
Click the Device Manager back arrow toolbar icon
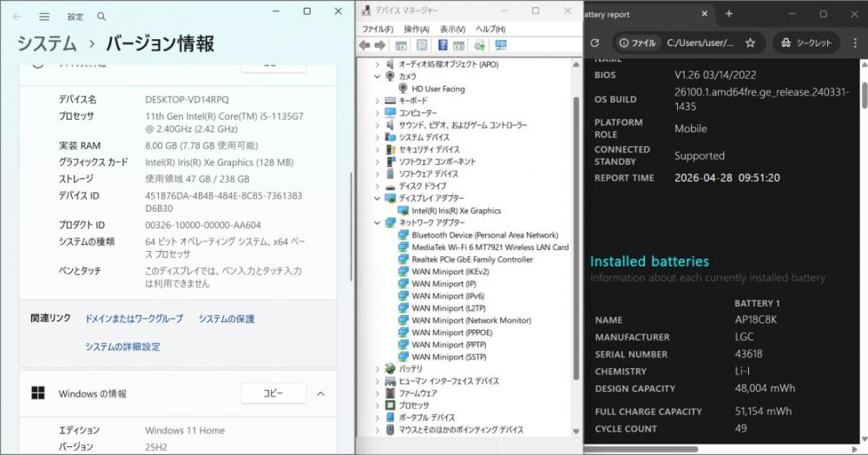pyautogui.click(x=365, y=45)
